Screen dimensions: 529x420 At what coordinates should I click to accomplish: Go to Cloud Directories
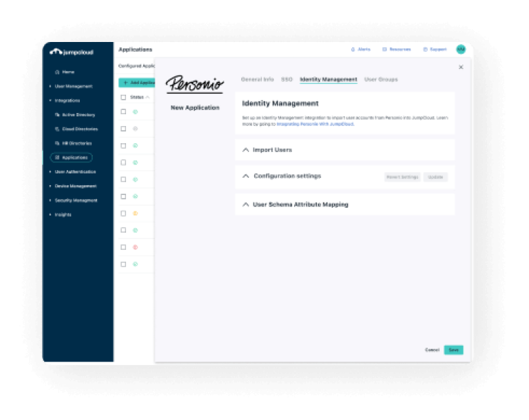(76, 129)
